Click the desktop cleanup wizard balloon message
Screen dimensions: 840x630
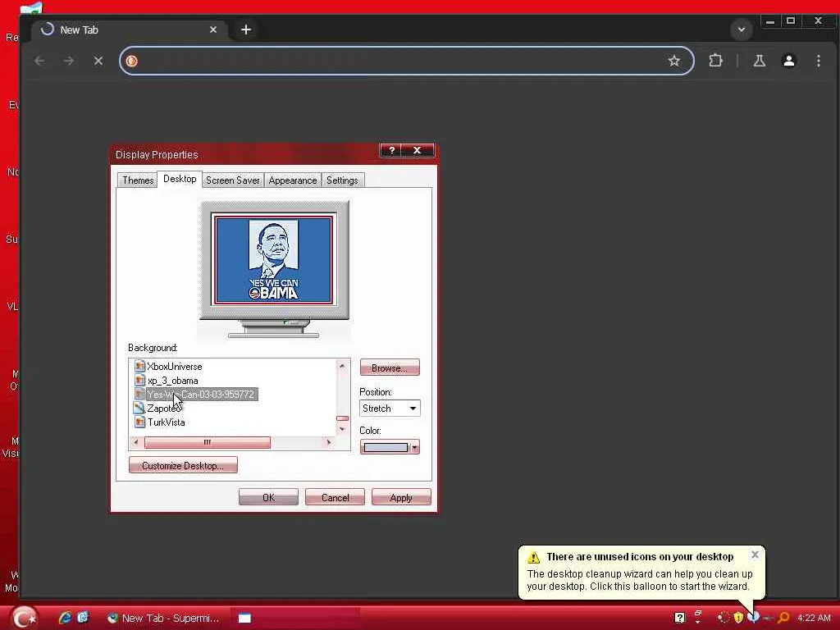click(640, 580)
